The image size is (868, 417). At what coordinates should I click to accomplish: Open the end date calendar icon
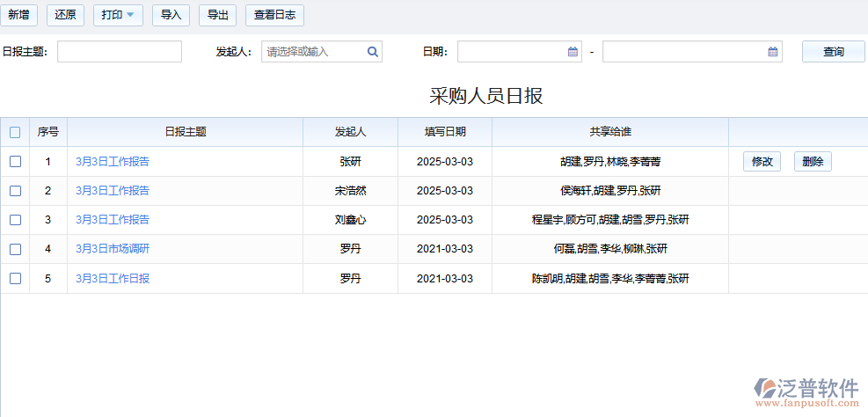773,52
